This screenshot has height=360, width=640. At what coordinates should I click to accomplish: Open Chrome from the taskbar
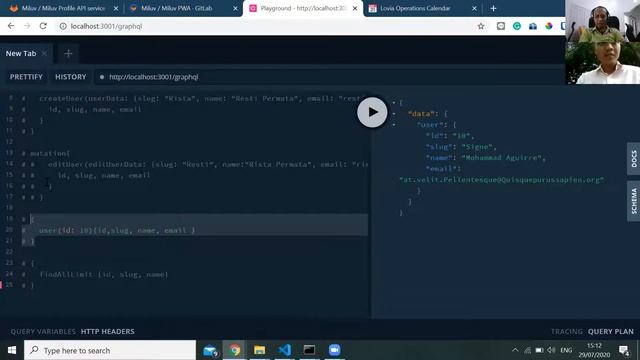click(234, 350)
